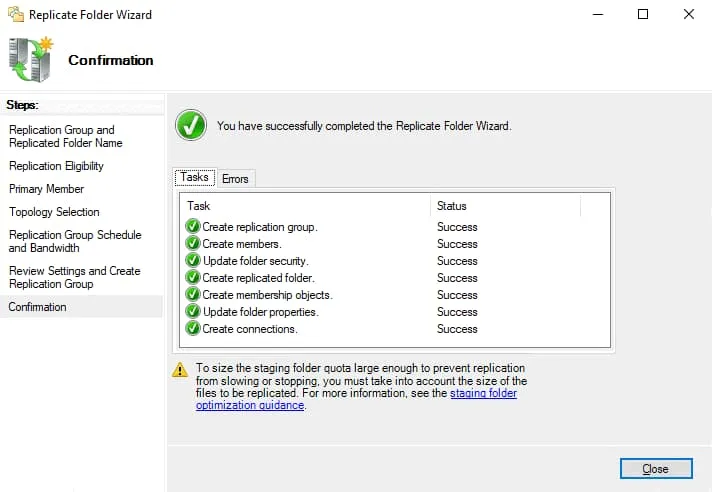Image resolution: width=712 pixels, height=492 pixels.
Task: Click the large green success checkmark icon
Action: point(190,126)
